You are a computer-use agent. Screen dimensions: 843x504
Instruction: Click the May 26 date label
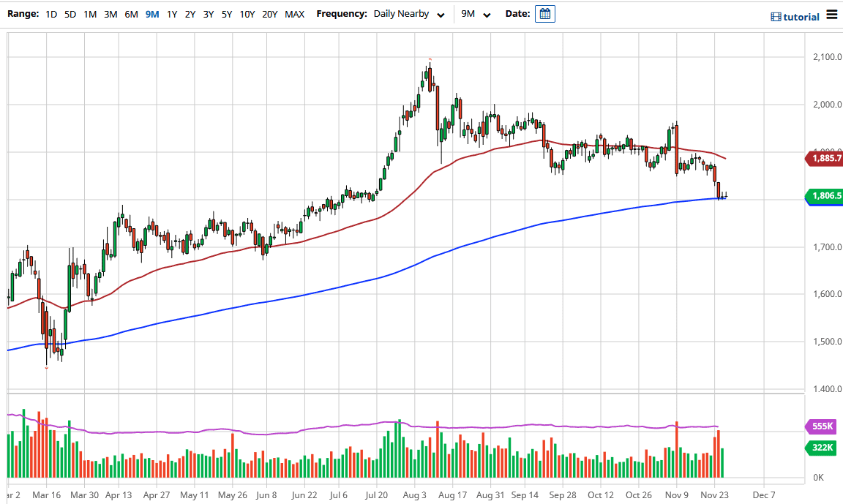click(232, 495)
